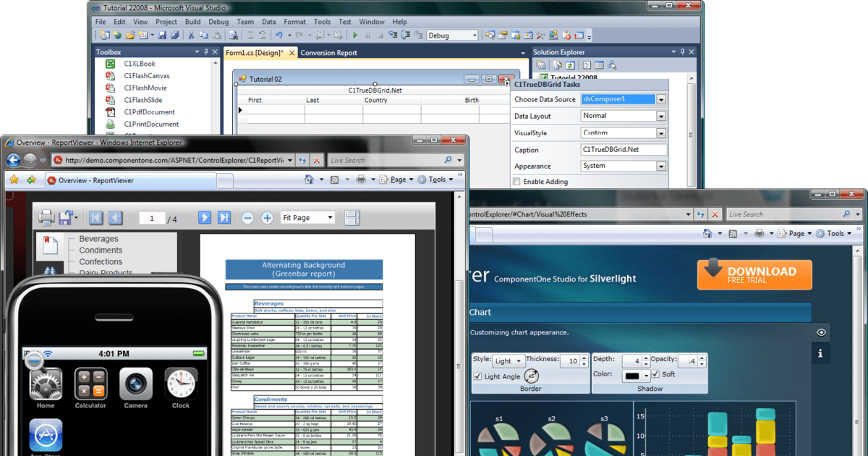Go to last page with skip-forward icon

point(224,217)
